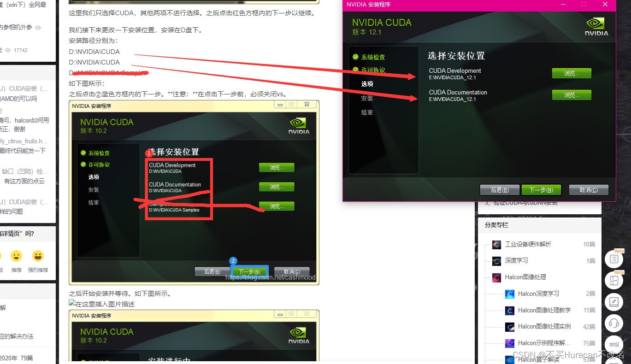Open the fy_citrus_fruits.h... comment link
Screen dimensions: 631x364
point(24,141)
